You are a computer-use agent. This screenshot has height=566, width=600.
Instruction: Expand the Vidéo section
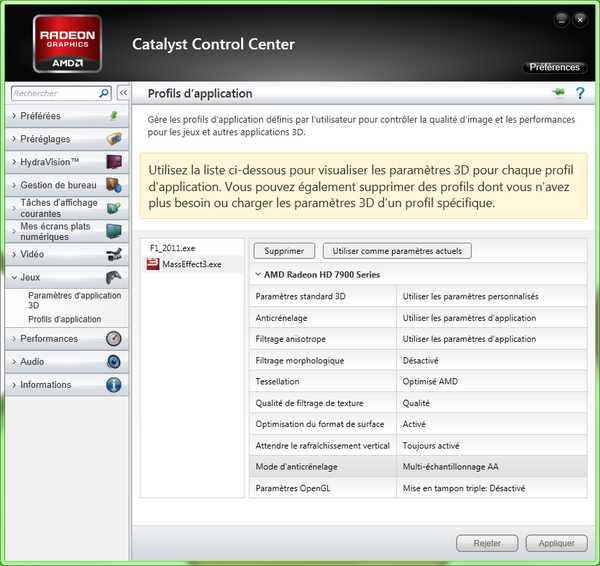pyautogui.click(x=14, y=254)
